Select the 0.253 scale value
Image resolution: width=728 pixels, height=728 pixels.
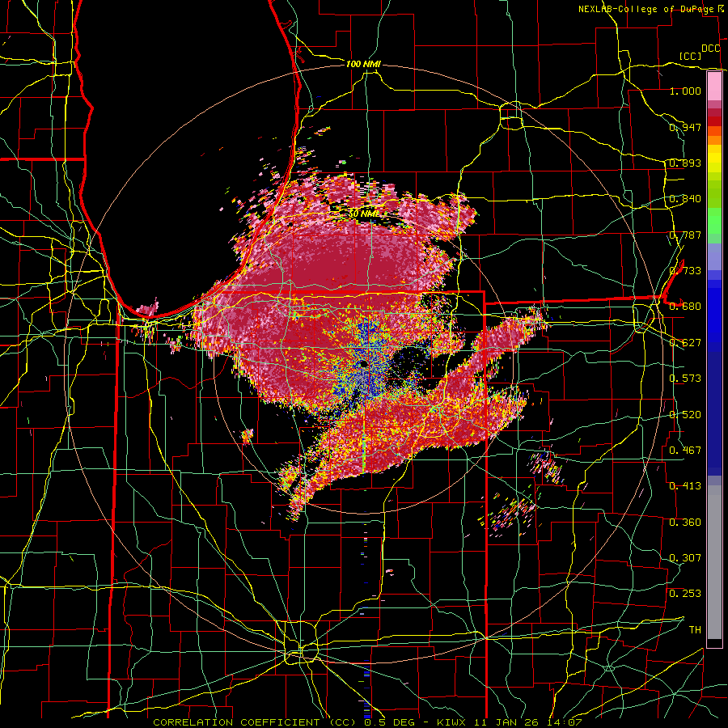(x=685, y=594)
